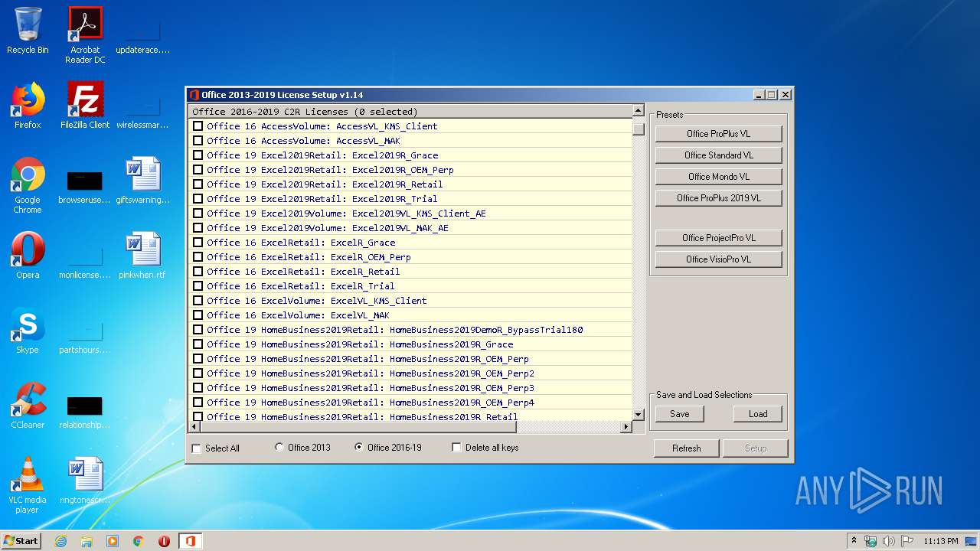Check ExcelVL_KMS_Client license
This screenshot has width=980, height=551.
coord(198,301)
